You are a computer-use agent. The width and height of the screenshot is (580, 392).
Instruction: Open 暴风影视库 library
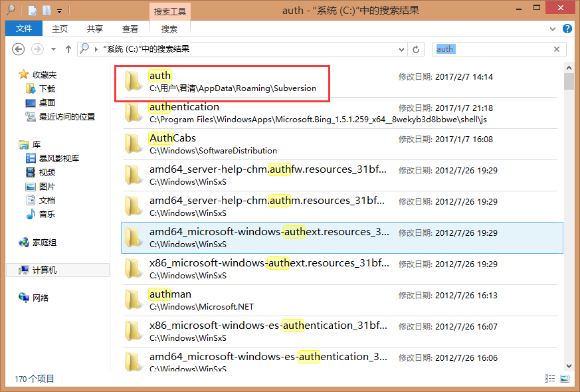pyautogui.click(x=52, y=158)
